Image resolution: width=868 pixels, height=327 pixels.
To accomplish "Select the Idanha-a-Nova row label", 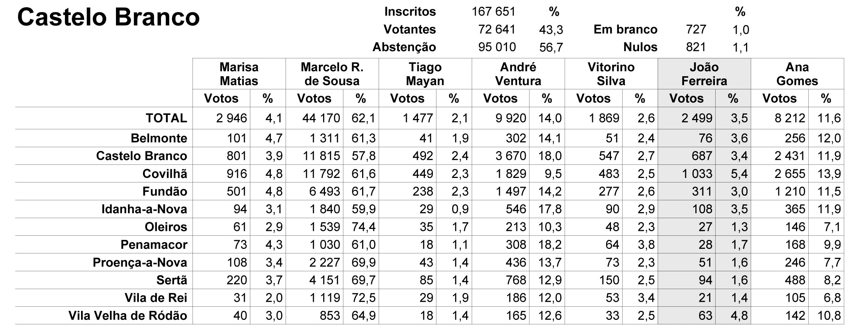I will [x=144, y=209].
